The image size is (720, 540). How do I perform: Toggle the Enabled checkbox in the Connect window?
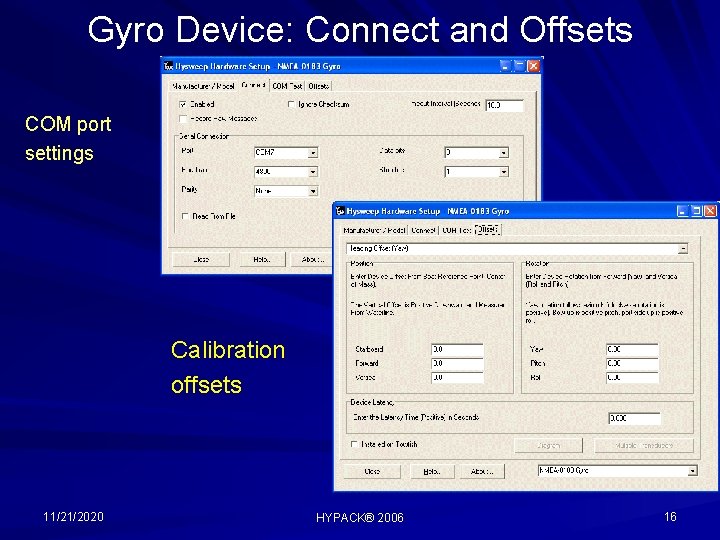pyautogui.click(x=183, y=105)
